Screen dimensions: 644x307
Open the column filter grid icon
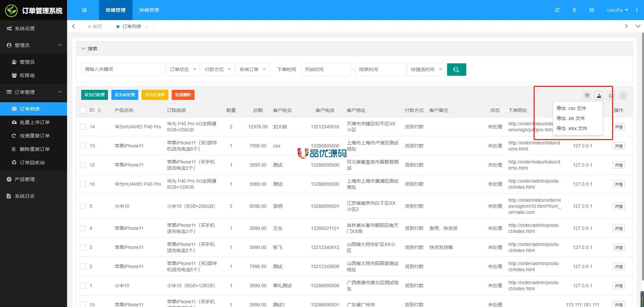[587, 96]
